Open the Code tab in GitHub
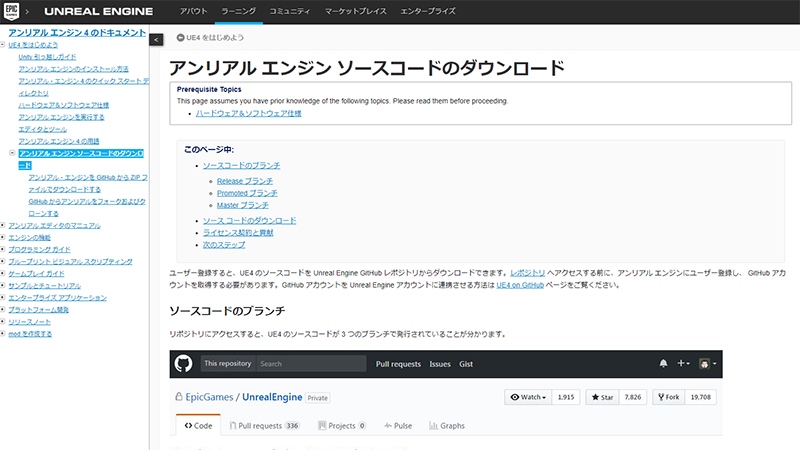This screenshot has height=450, width=800. tap(198, 426)
